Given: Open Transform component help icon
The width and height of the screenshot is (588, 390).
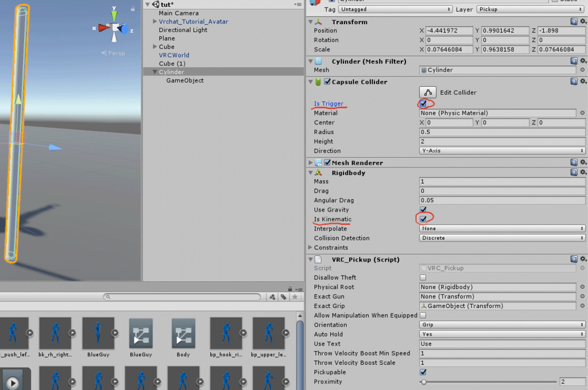Looking at the screenshot, I should tap(574, 21).
